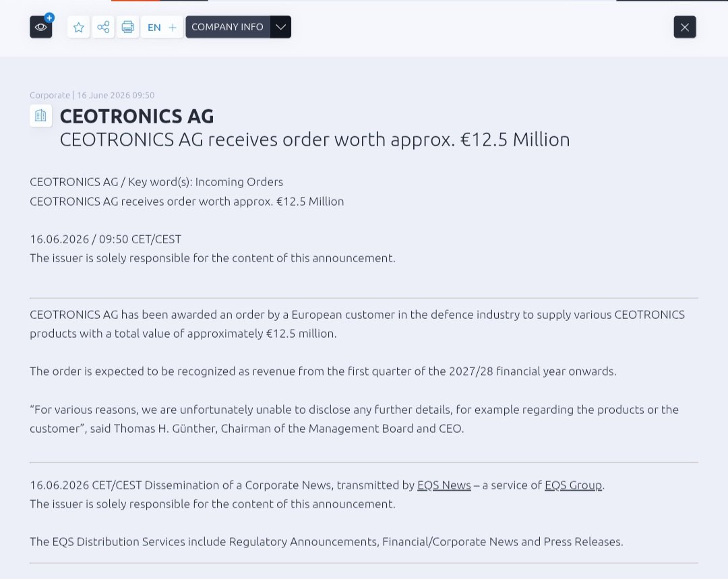Click the EQS Distribution Services sentence
This screenshot has height=579, width=728.
pos(326,541)
